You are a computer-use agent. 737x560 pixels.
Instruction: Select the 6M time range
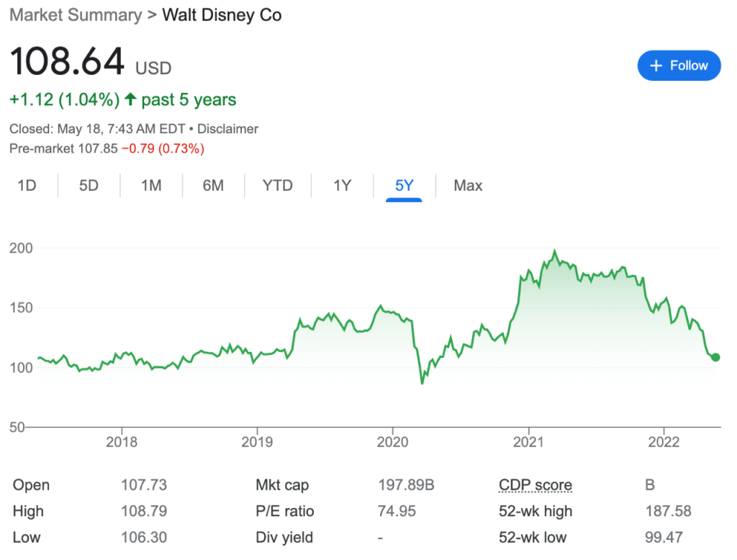coord(214,186)
